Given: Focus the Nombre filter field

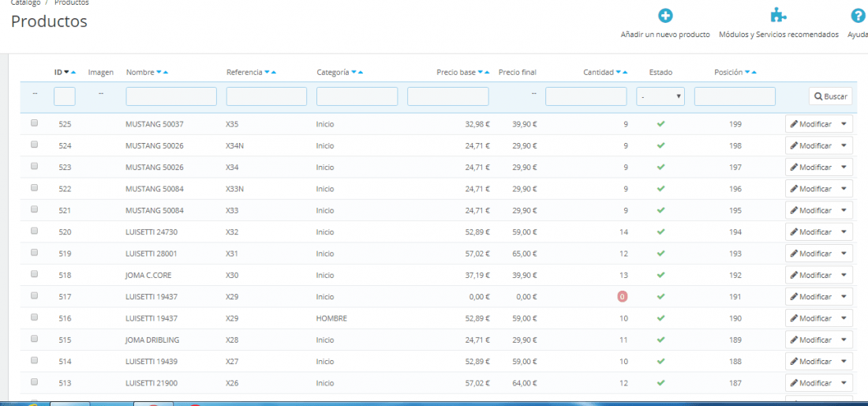Looking at the screenshot, I should pyautogui.click(x=171, y=96).
